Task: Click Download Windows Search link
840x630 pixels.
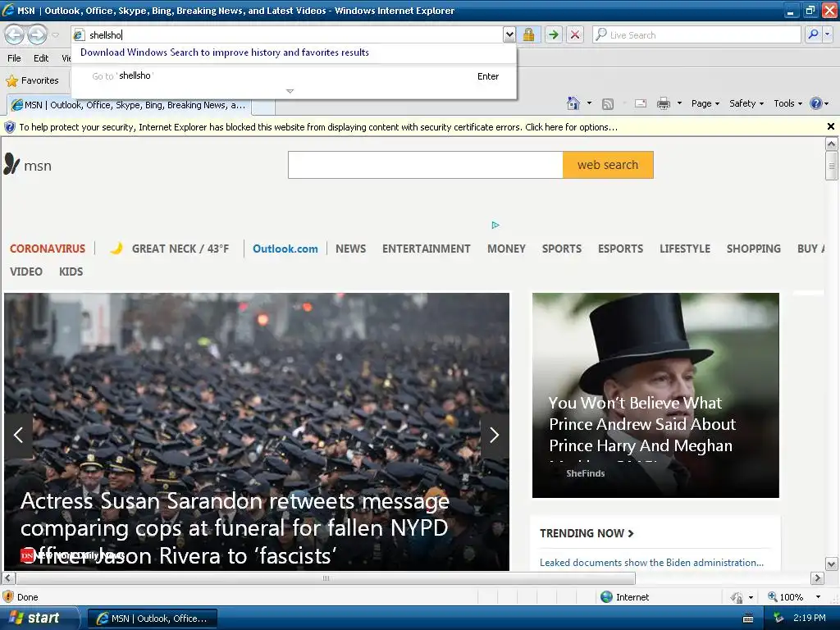Action: pos(225,52)
